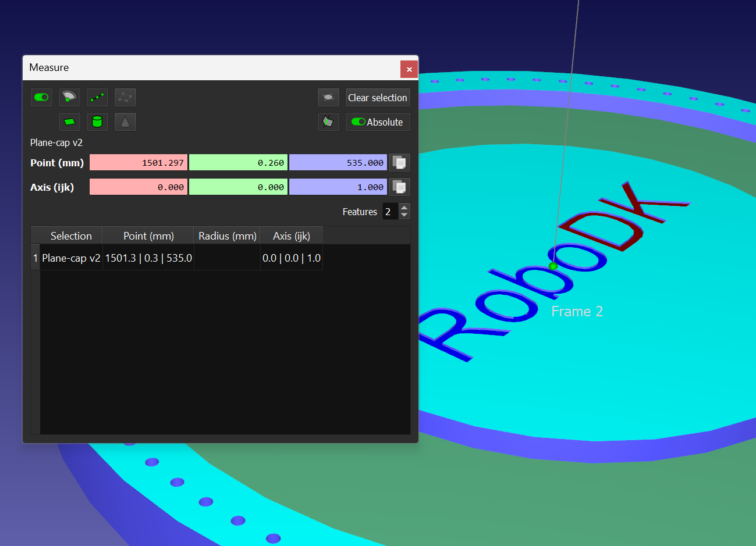Click the greyed-out point cloud icon
Viewport: 756px width, 546px height.
tap(125, 97)
